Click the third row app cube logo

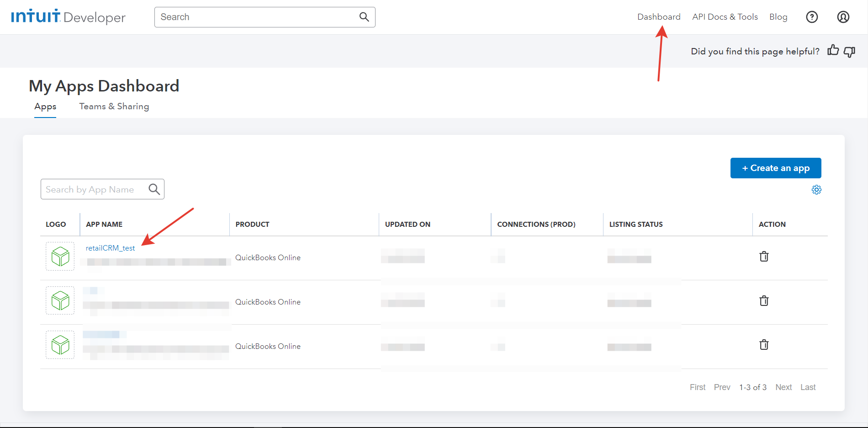[x=60, y=345]
